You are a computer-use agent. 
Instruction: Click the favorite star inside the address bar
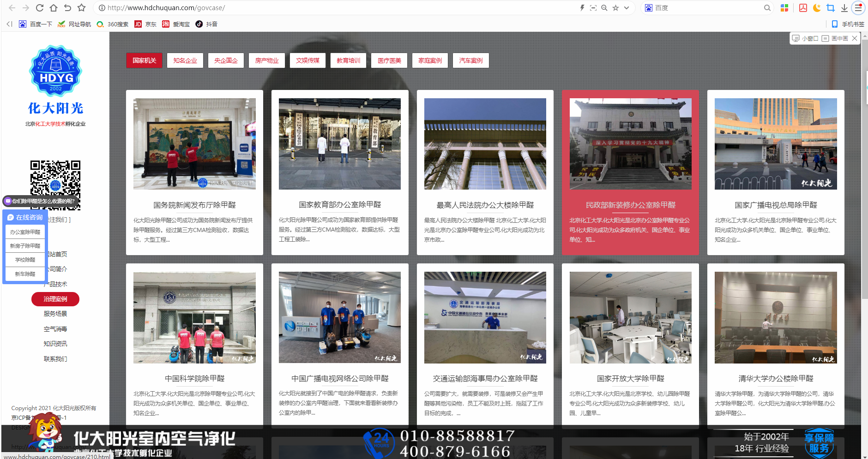[x=615, y=8]
